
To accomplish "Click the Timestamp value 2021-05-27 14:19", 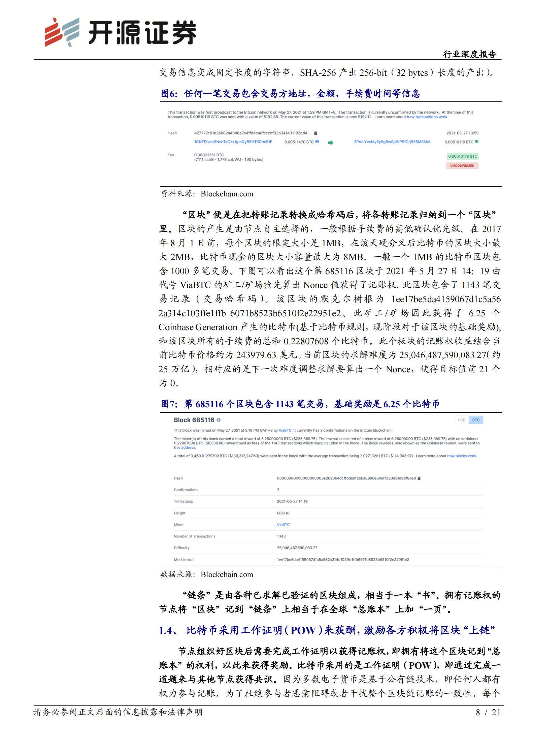I will tap(292, 501).
